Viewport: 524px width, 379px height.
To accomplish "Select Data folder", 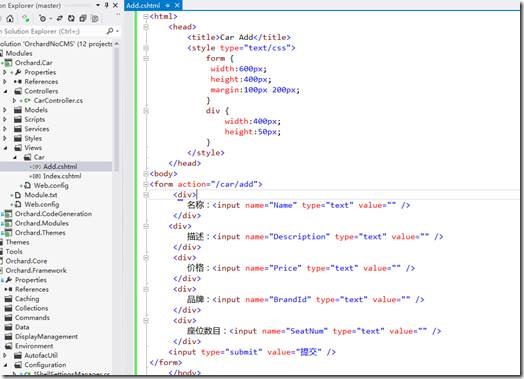I will (22, 327).
